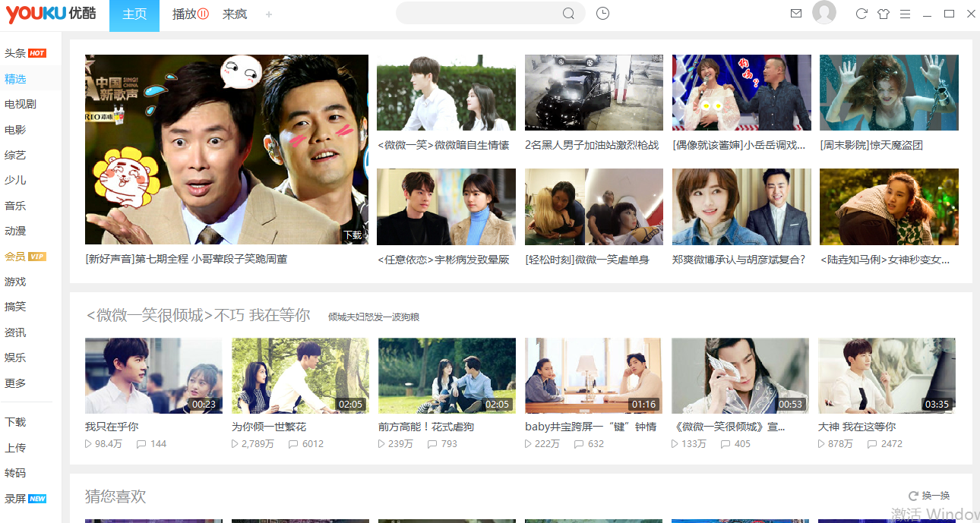Open watch history clock icon

pyautogui.click(x=602, y=14)
